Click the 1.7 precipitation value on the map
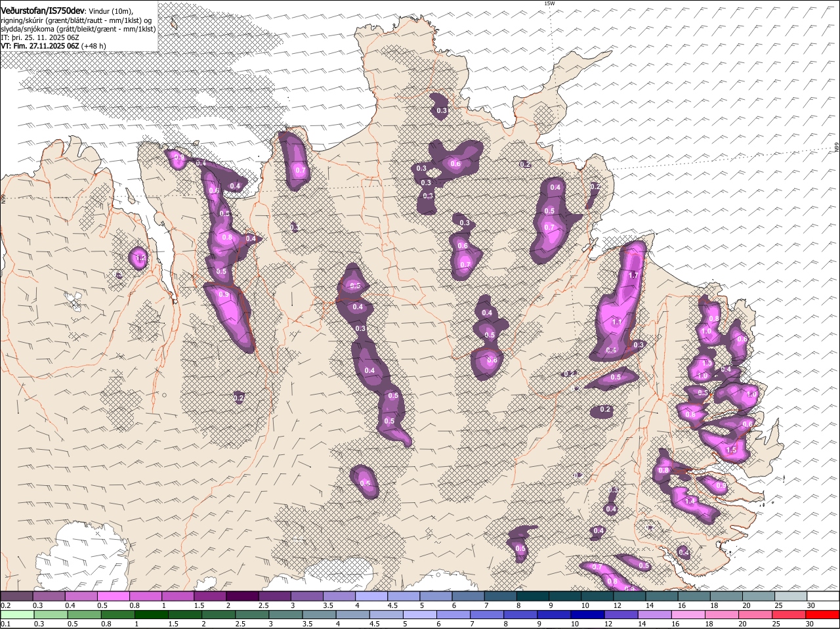The height and width of the screenshot is (629, 840). (x=633, y=275)
